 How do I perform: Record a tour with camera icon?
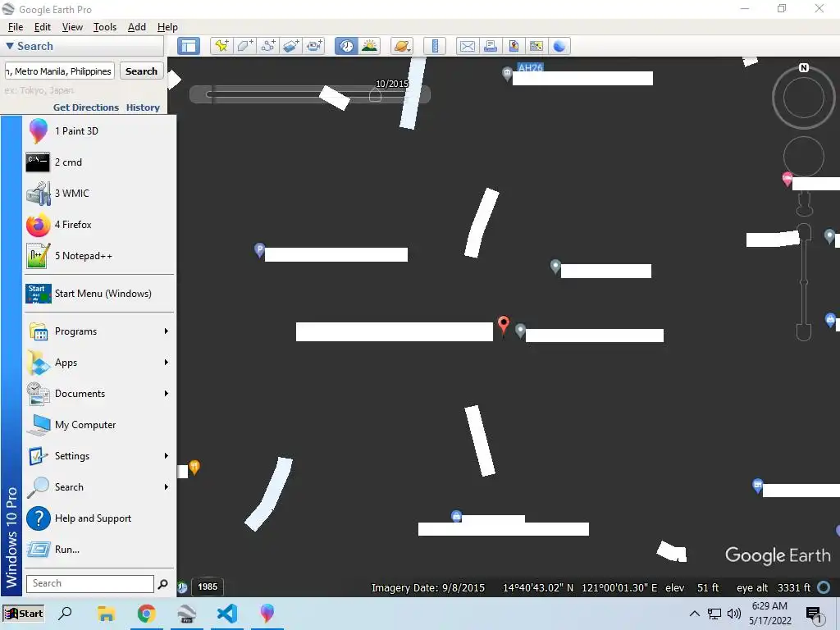pos(314,46)
